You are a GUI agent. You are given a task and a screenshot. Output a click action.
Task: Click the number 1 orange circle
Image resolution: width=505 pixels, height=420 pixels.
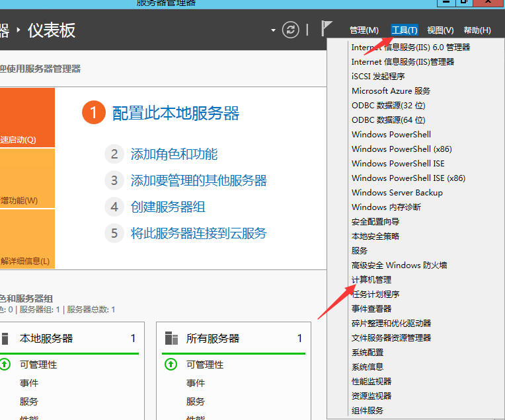[x=93, y=113]
